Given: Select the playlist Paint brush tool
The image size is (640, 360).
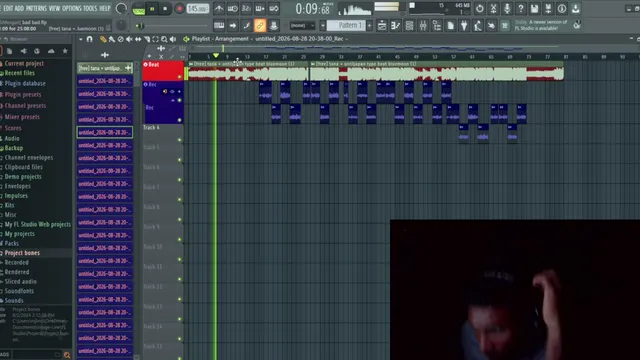Looking at the screenshot, I should pyautogui.click(x=112, y=39).
